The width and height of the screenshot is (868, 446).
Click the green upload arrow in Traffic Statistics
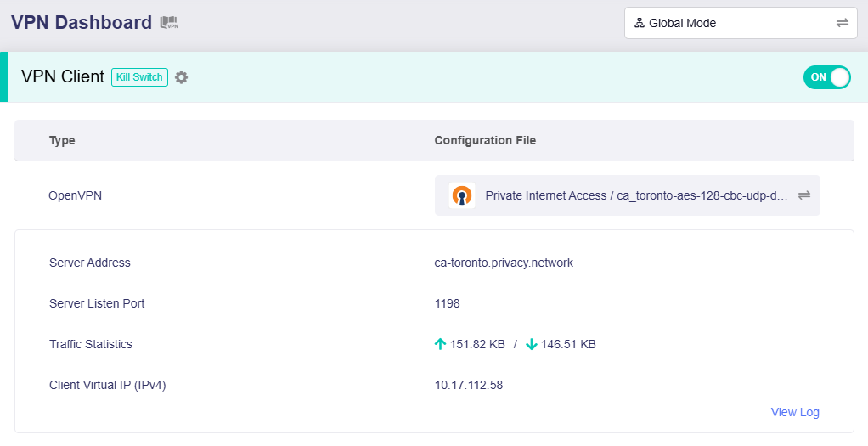(440, 344)
